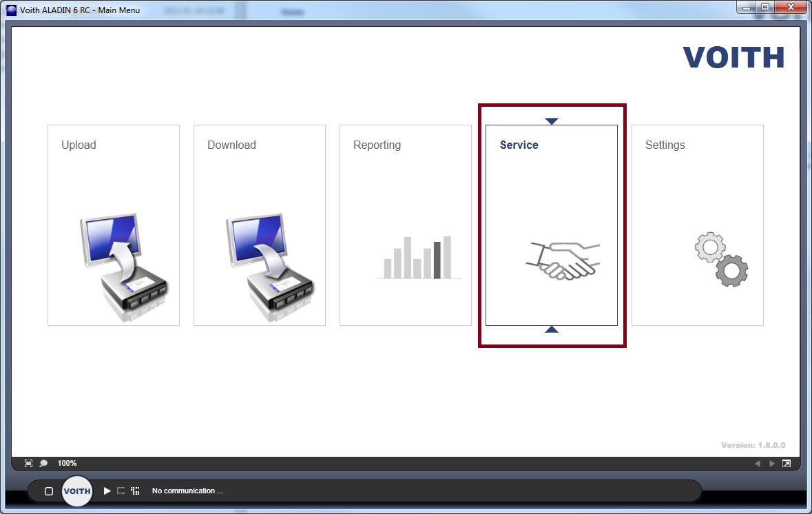Click the large VOITH logo
The image size is (812, 514).
[x=733, y=57]
